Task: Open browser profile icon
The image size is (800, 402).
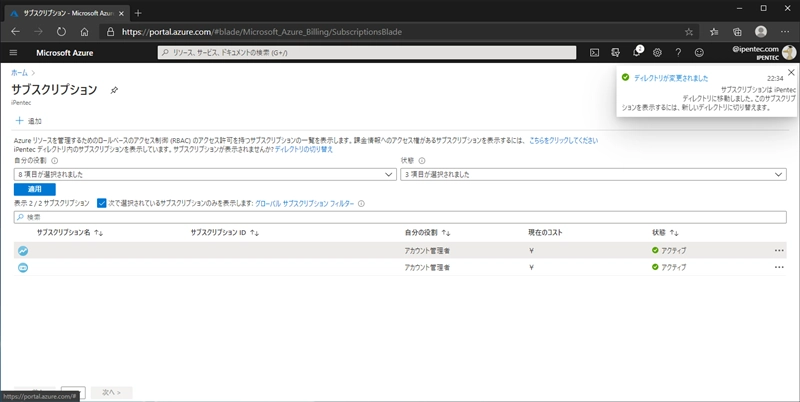Action: pos(761,32)
